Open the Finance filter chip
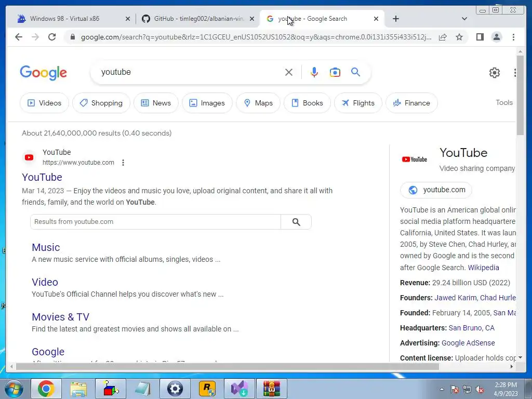 411,103
